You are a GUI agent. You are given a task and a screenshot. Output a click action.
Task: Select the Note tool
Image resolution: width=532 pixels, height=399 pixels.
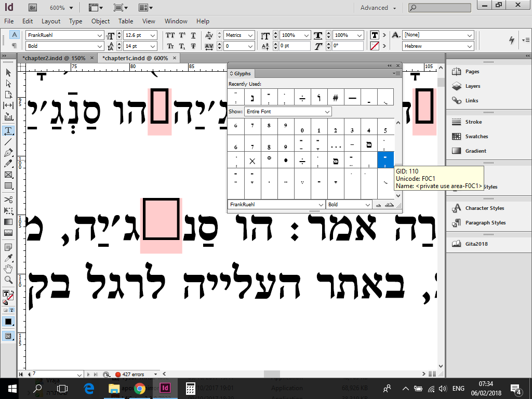pos(8,247)
